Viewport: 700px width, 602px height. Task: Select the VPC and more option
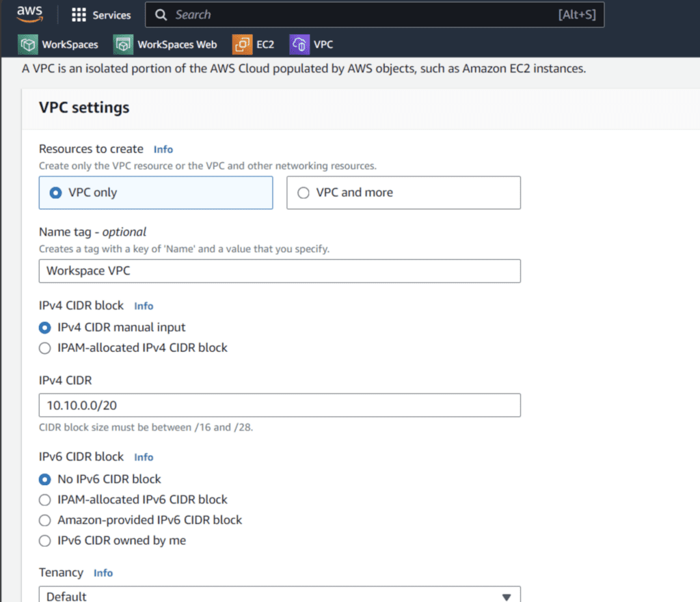point(403,193)
